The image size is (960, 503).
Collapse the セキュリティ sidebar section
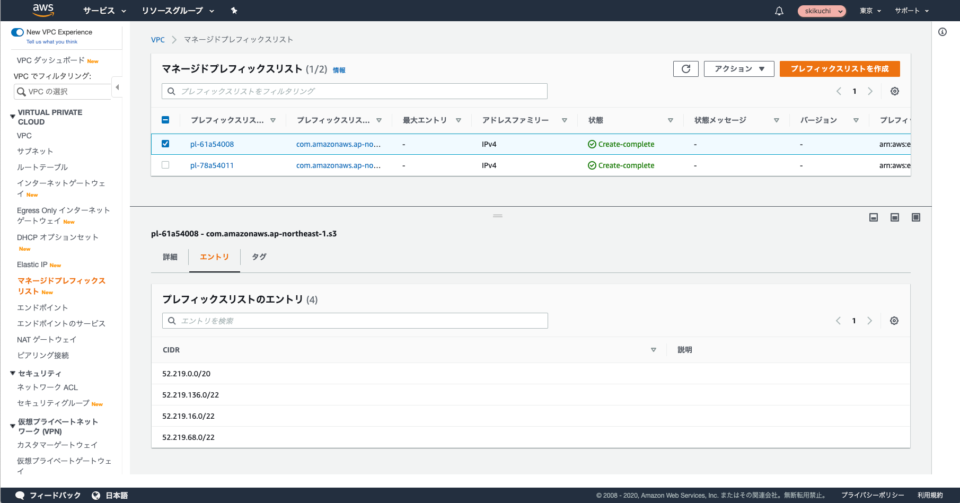(x=12, y=373)
